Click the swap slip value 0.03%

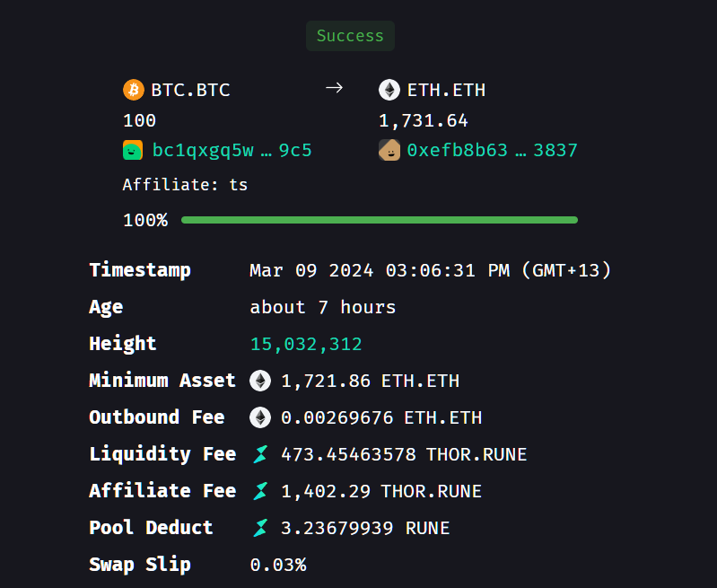click(278, 566)
